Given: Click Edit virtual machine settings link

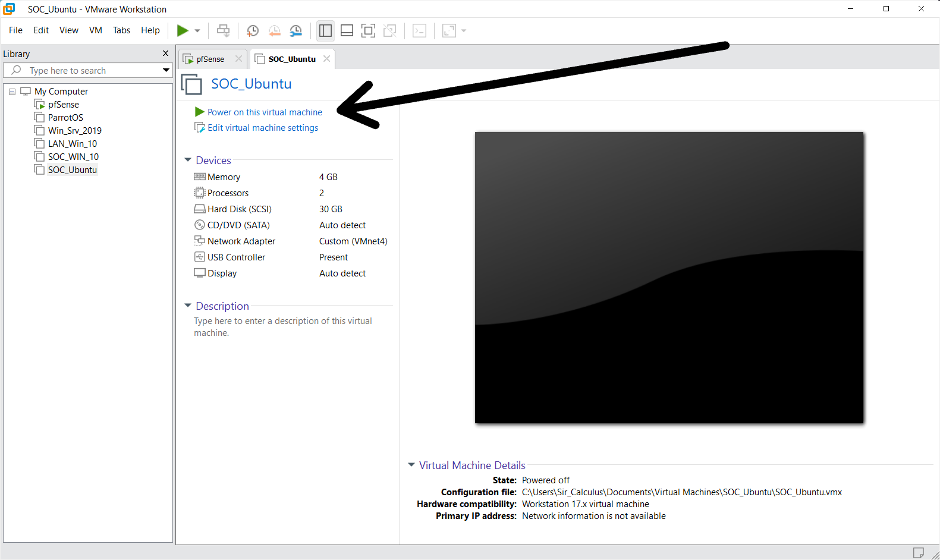Looking at the screenshot, I should click(263, 128).
